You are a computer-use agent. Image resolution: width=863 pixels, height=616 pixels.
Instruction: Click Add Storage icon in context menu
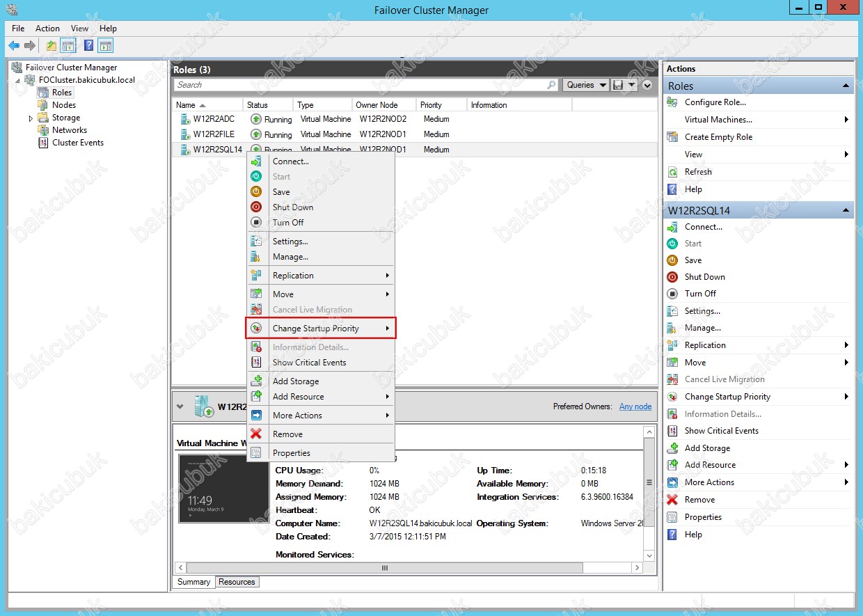point(256,381)
